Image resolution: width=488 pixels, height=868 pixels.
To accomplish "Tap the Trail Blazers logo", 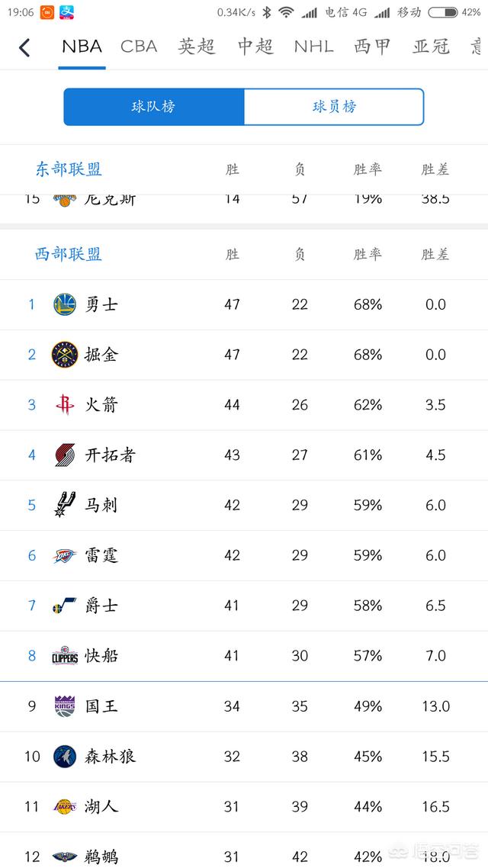I will tap(65, 455).
